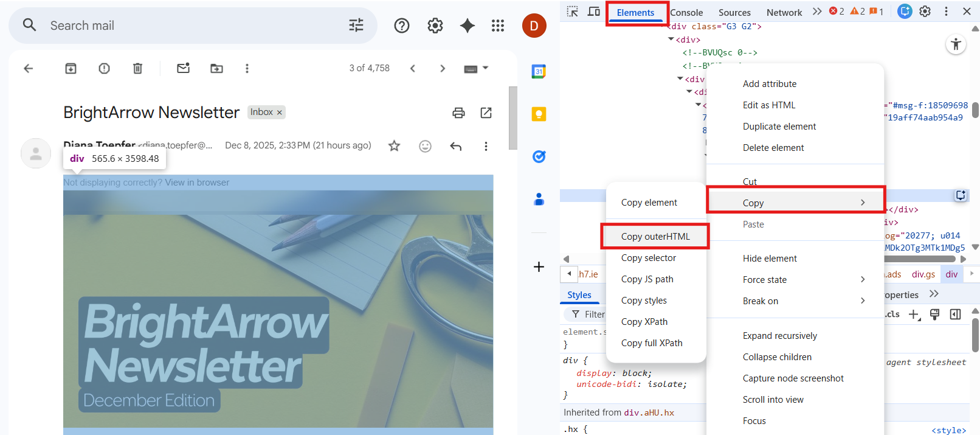Click Copy JS path
The width and height of the screenshot is (980, 435).
(656, 279)
